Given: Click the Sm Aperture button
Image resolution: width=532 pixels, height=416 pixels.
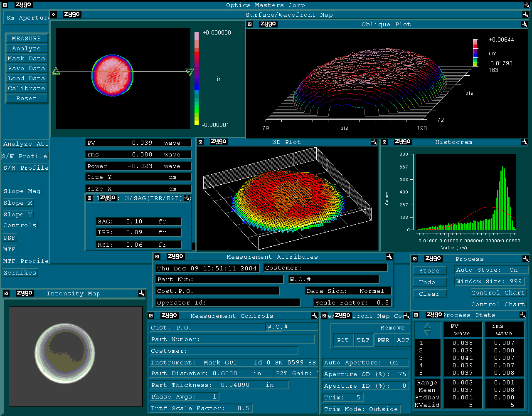Looking at the screenshot, I should 26,18.
